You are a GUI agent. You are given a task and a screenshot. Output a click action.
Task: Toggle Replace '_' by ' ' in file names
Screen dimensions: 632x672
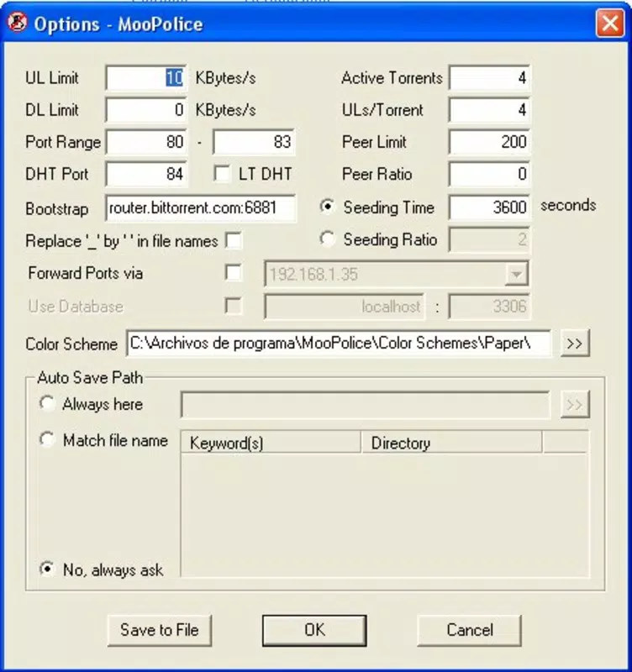[x=234, y=240]
